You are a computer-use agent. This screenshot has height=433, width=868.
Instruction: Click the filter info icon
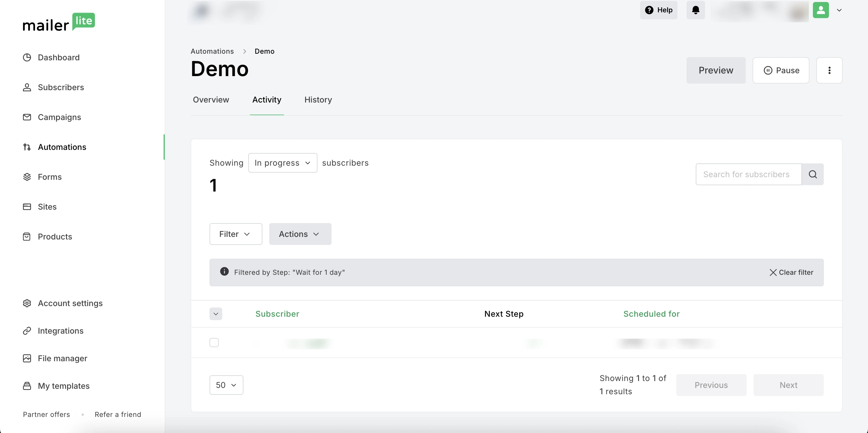(x=224, y=272)
